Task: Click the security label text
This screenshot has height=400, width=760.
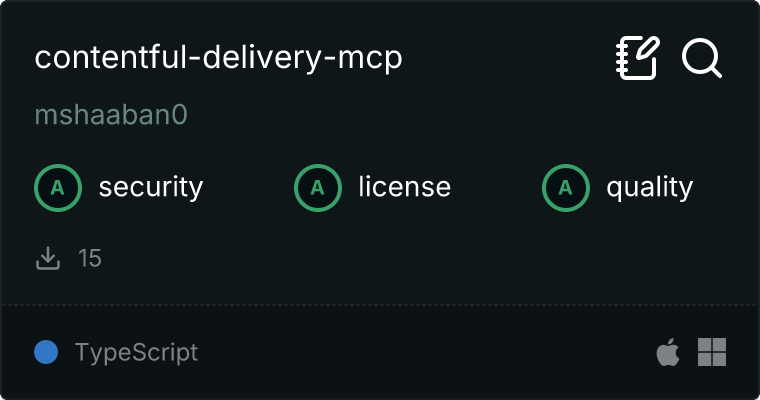Action: (151, 188)
